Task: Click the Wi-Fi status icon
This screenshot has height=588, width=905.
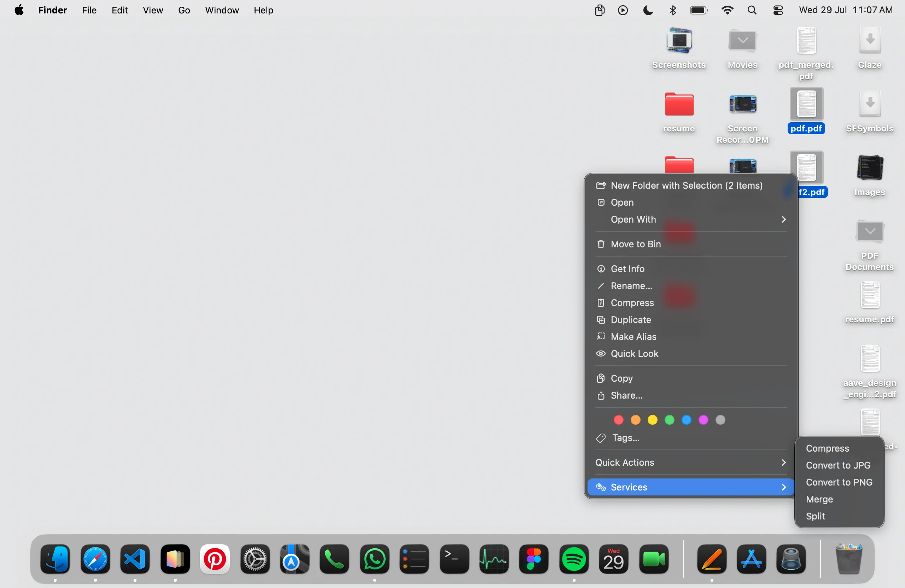Action: click(727, 10)
